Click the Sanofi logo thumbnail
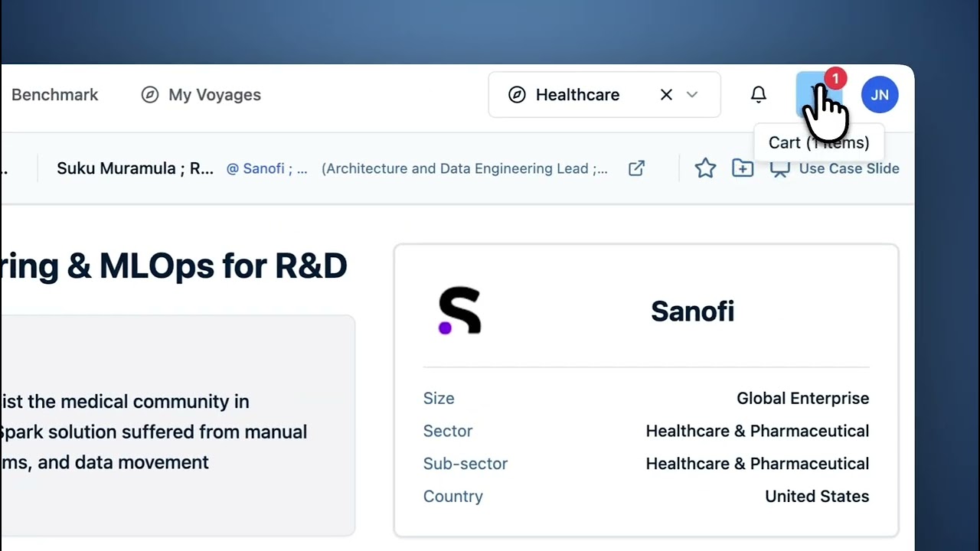This screenshot has width=980, height=551. pyautogui.click(x=459, y=311)
